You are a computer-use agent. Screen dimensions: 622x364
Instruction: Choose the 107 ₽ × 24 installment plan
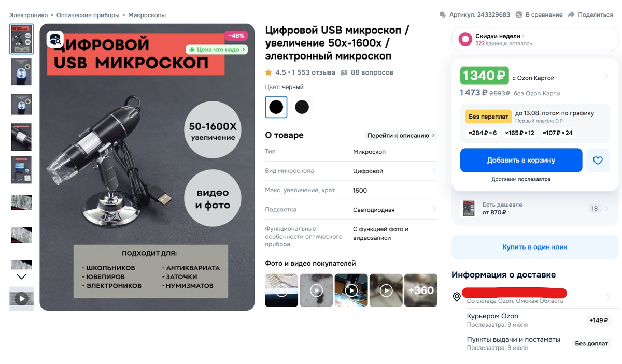click(558, 133)
